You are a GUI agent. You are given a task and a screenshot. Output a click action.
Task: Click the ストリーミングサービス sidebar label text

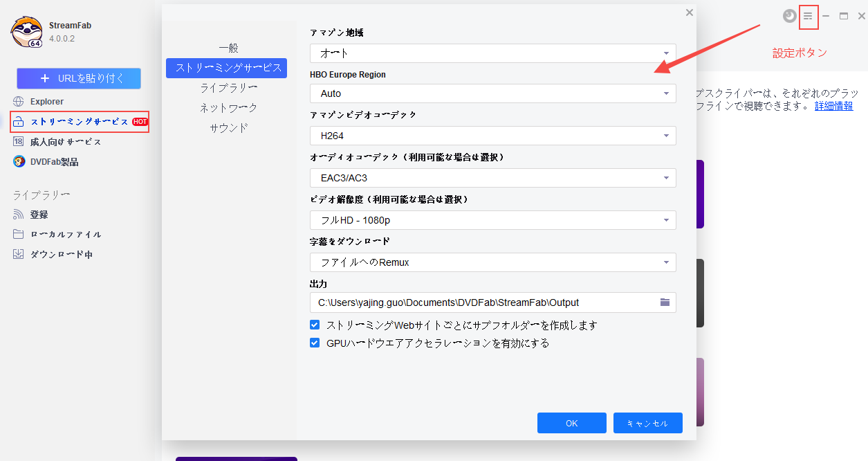80,122
